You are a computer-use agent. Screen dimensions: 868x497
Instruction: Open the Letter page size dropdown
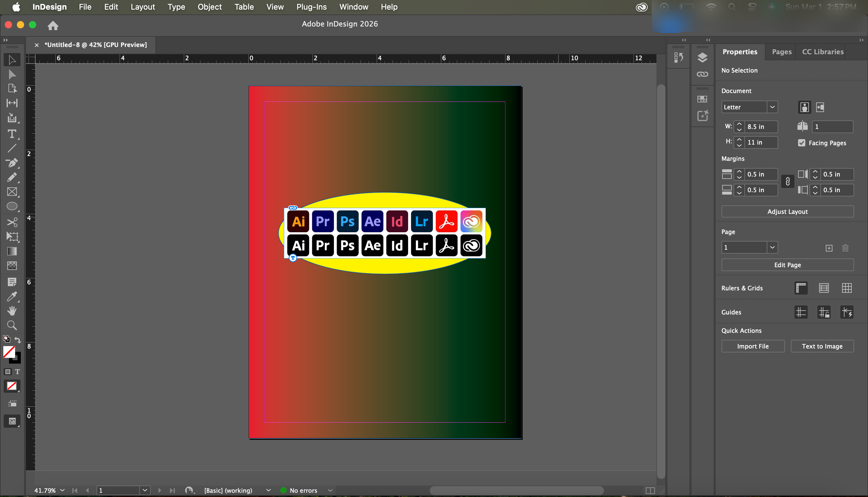click(772, 107)
